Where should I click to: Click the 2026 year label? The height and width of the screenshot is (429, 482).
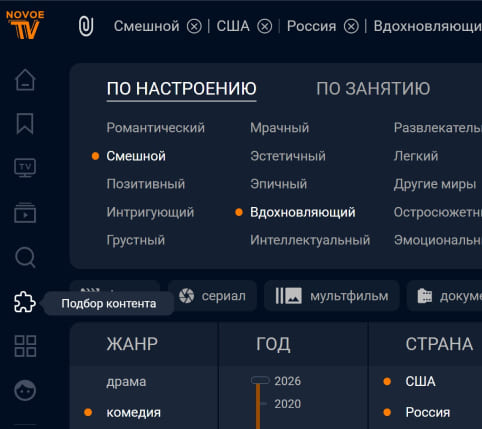[x=287, y=381]
